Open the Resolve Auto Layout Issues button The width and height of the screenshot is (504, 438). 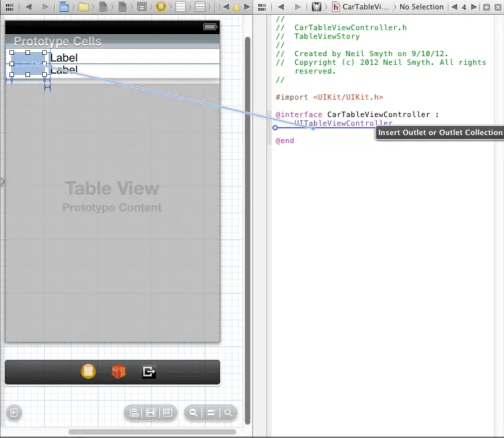point(167,413)
